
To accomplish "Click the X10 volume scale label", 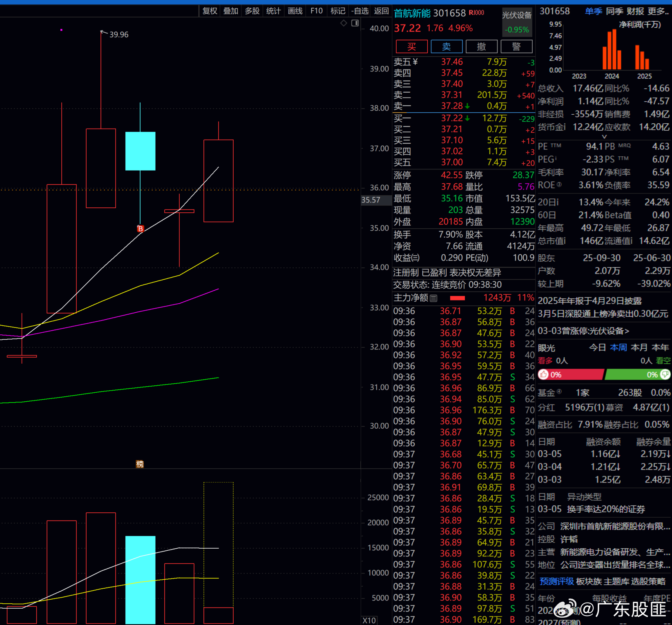I will coord(369,620).
